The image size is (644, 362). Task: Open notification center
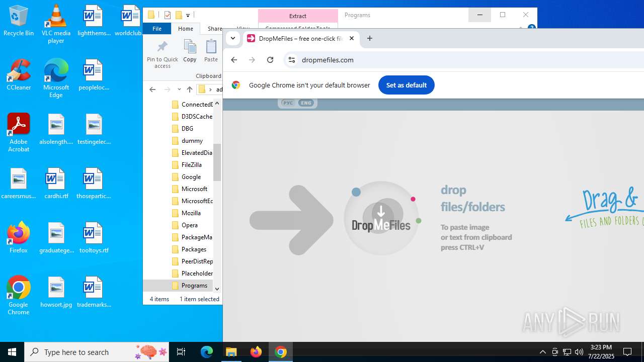tap(627, 352)
